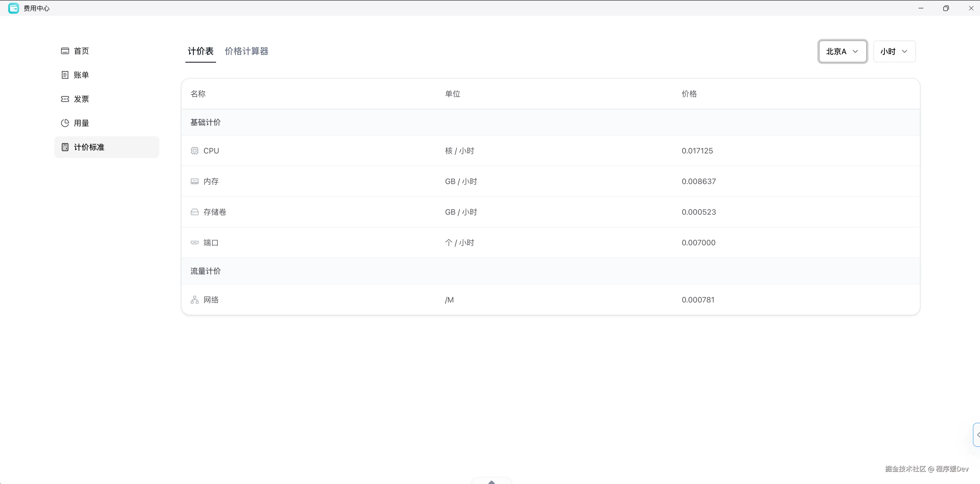Screen dimensions: 980x484
Task: Open the 用量 usage pie-chart icon
Action: (65, 123)
